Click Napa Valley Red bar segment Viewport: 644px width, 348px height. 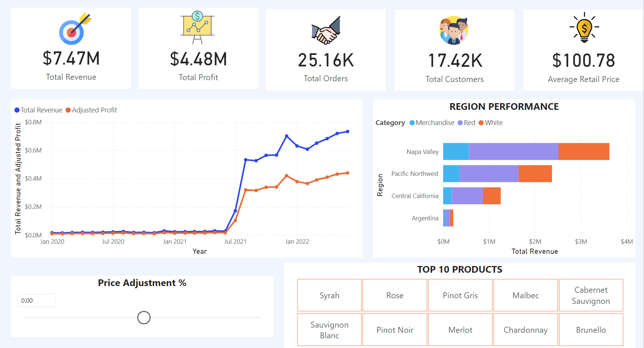click(514, 151)
